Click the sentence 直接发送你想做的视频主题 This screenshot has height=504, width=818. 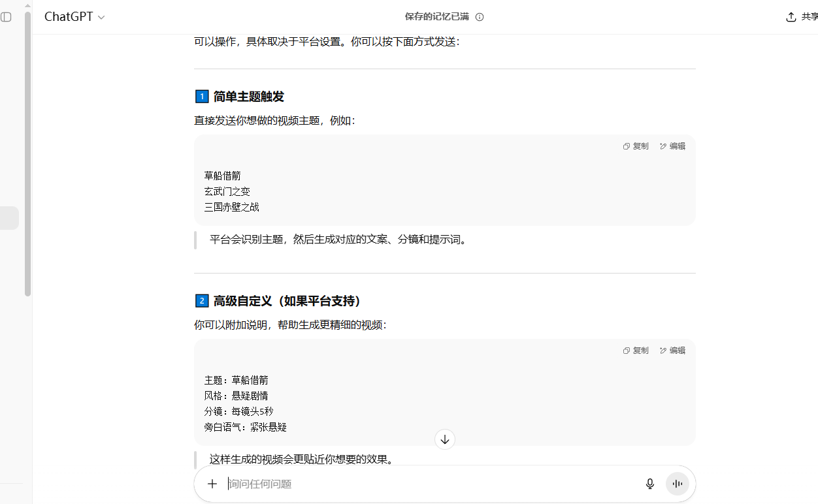275,121
